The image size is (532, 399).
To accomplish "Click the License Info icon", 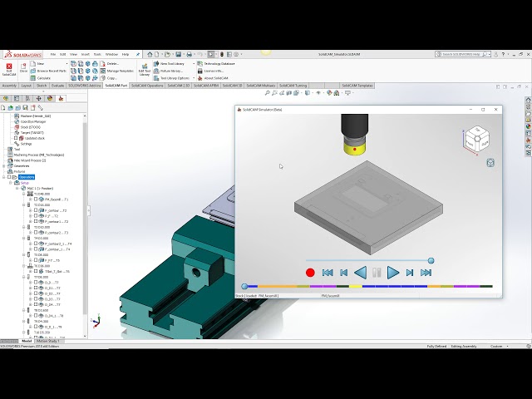I will pyautogui.click(x=199, y=71).
